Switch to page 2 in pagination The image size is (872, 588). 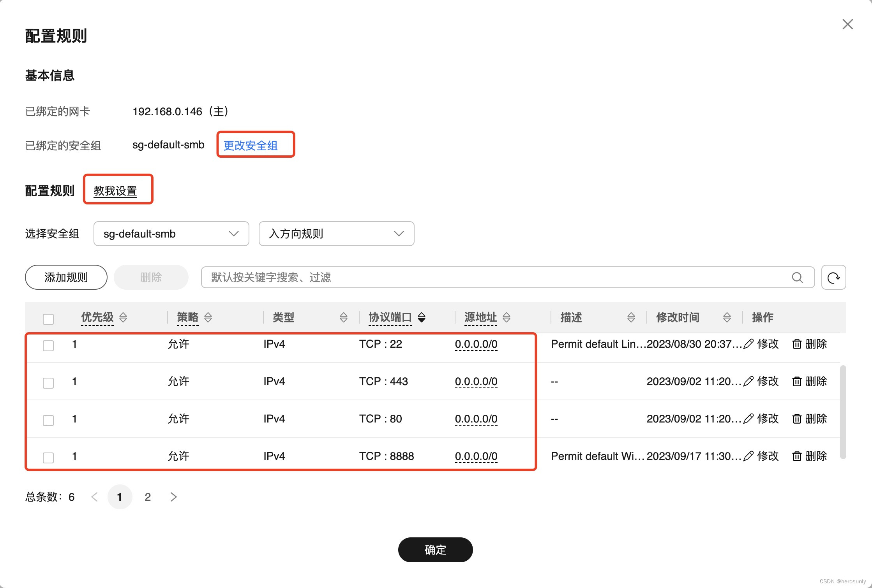click(x=148, y=497)
